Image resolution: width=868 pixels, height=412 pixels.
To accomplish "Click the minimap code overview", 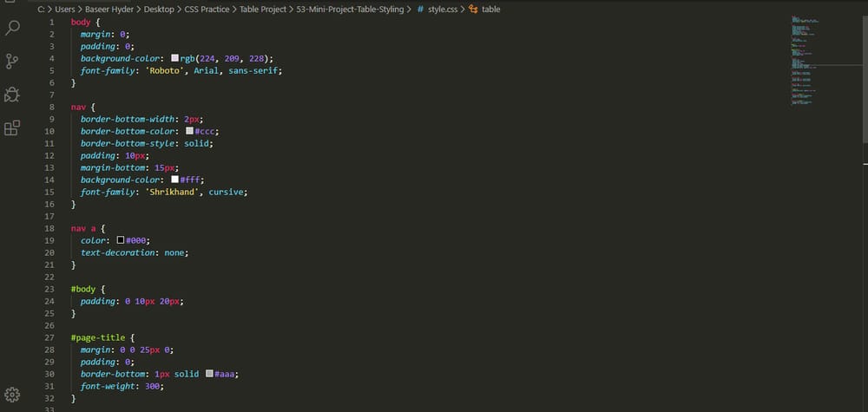I will pos(806,61).
